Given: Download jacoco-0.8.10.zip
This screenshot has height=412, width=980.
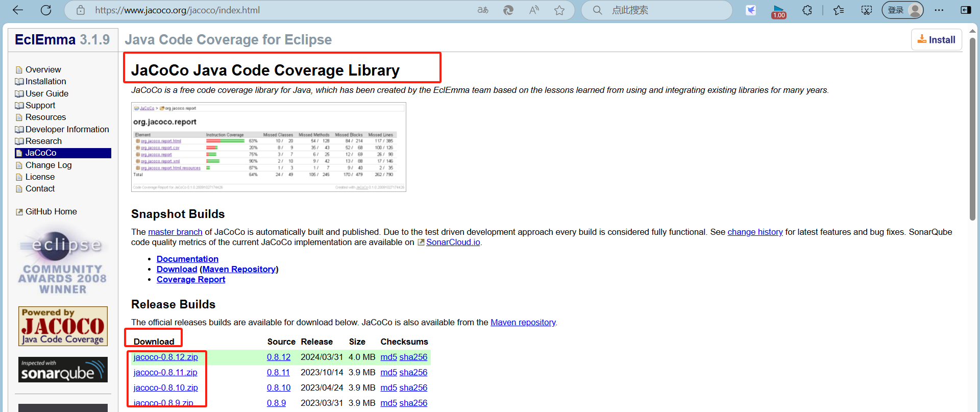Looking at the screenshot, I should [165, 387].
